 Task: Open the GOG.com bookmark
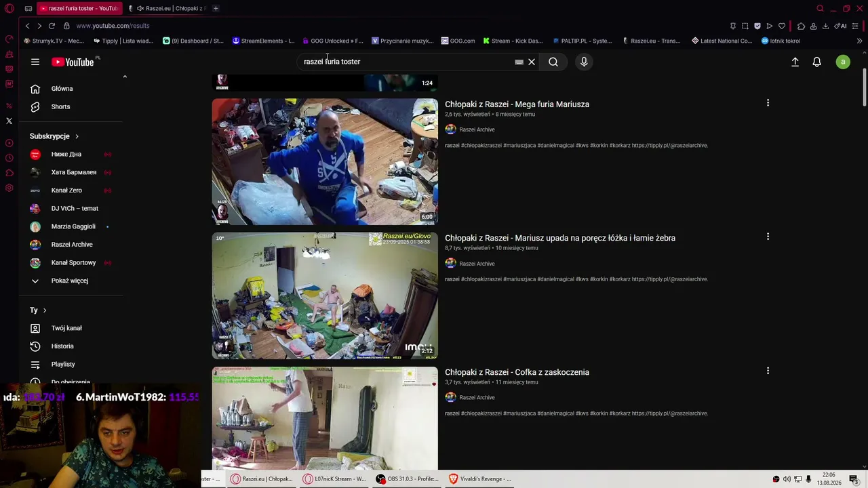(x=458, y=41)
